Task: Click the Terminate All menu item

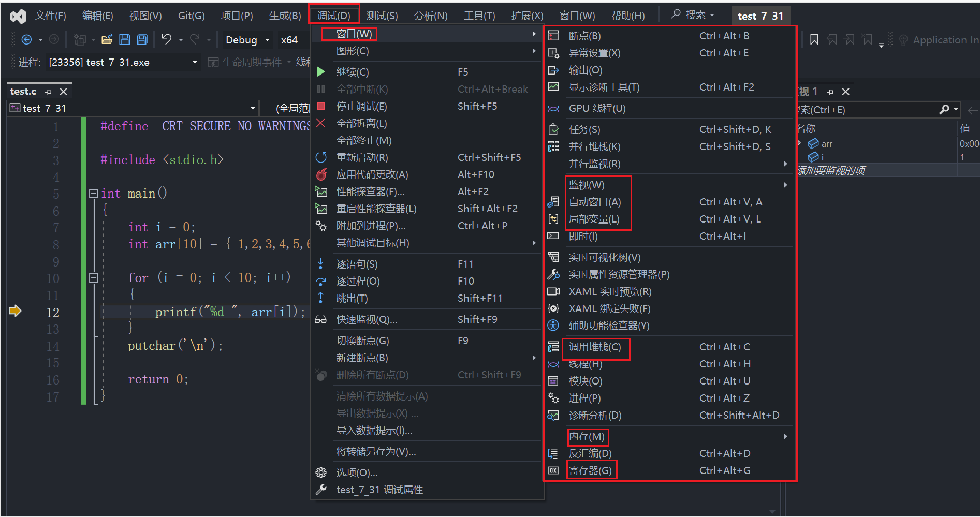Action: [x=428, y=140]
